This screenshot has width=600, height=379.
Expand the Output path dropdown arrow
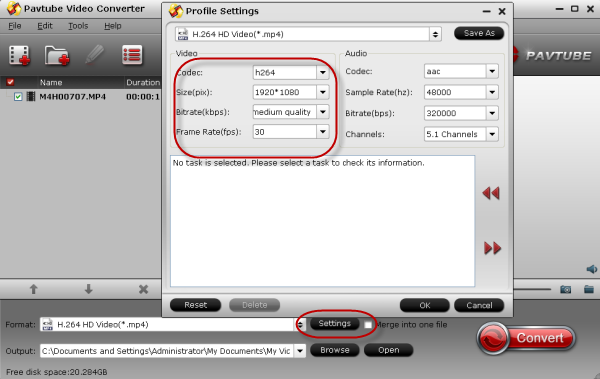pyautogui.click(x=300, y=351)
